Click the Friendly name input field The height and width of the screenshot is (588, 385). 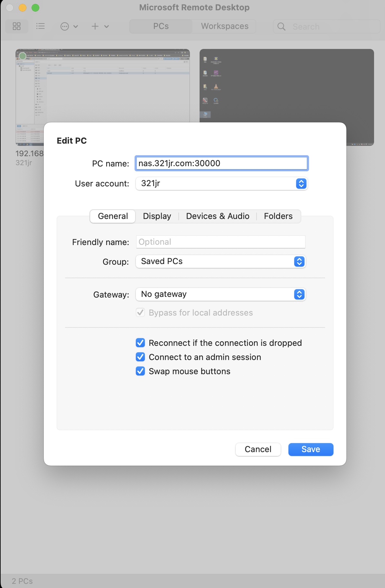click(x=221, y=242)
